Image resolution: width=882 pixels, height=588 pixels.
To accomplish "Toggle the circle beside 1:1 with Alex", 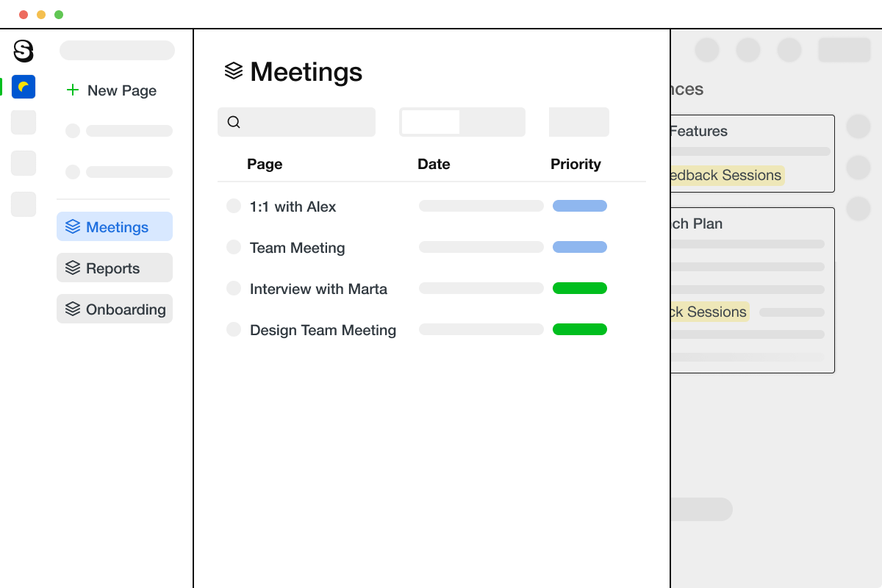I will pos(234,207).
